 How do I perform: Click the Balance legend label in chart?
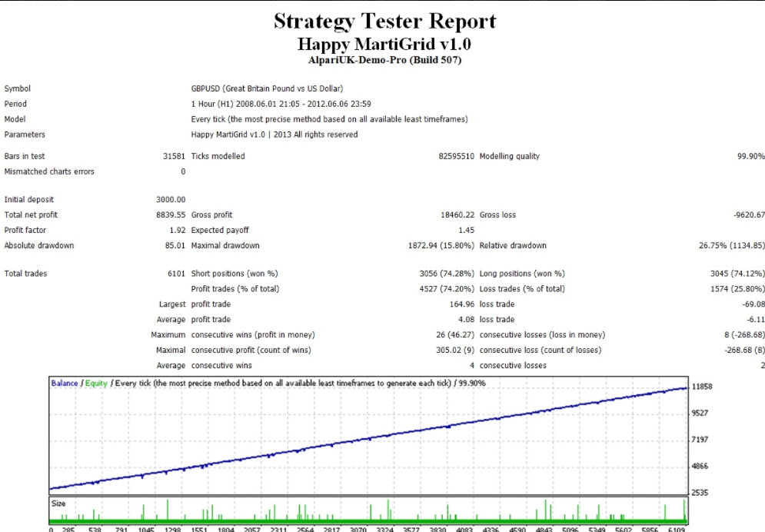[65, 384]
